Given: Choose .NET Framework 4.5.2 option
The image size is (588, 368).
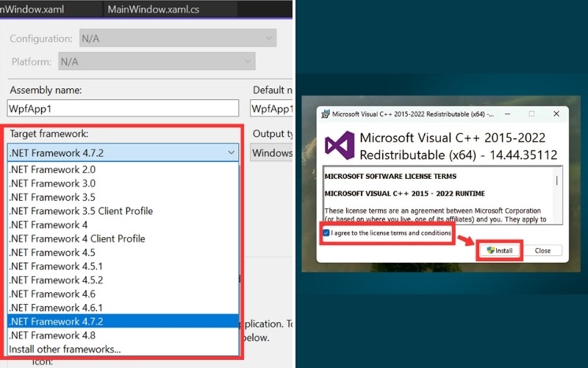Looking at the screenshot, I should 123,280.
